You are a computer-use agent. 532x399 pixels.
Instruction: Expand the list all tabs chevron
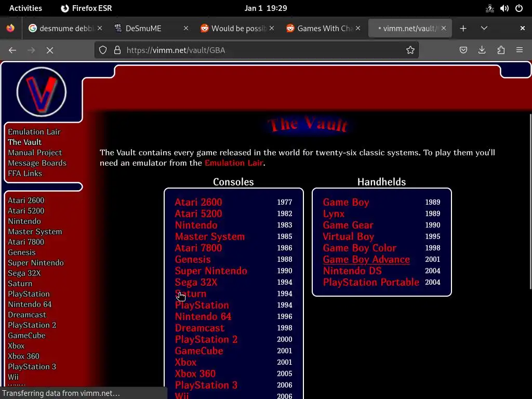484,28
